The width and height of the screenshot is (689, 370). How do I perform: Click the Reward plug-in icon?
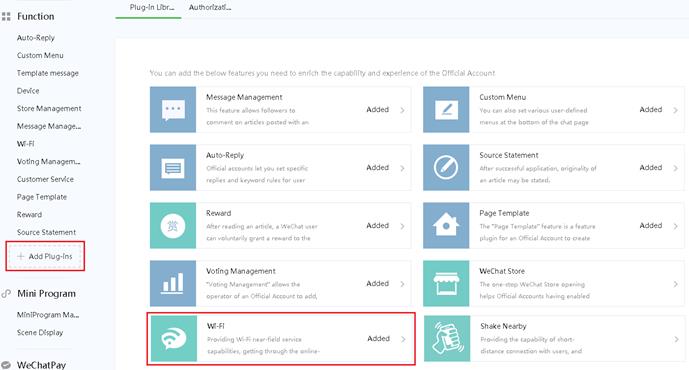coord(173,226)
